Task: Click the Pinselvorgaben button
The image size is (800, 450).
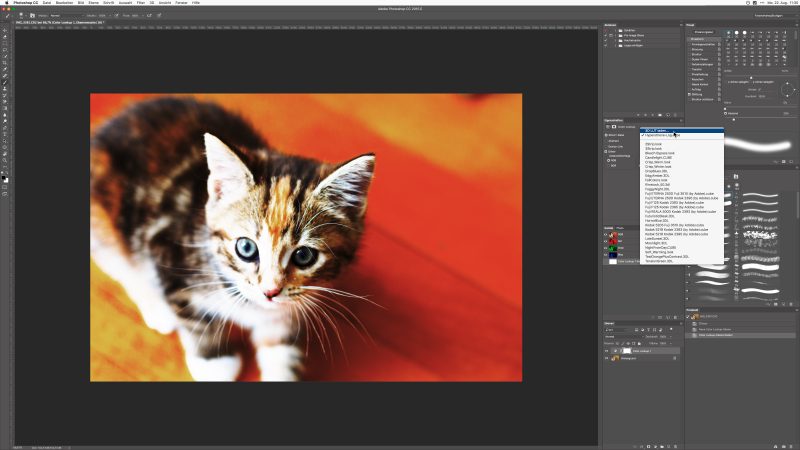Action: pyautogui.click(x=704, y=32)
